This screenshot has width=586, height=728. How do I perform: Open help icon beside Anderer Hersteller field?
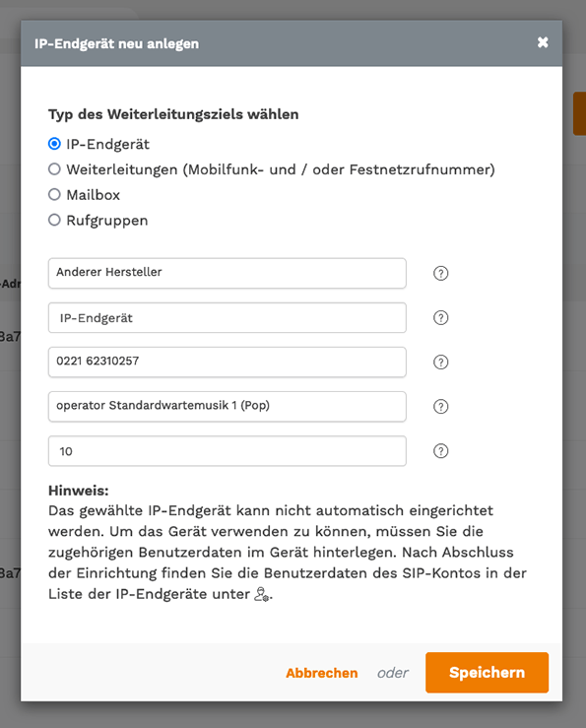440,274
